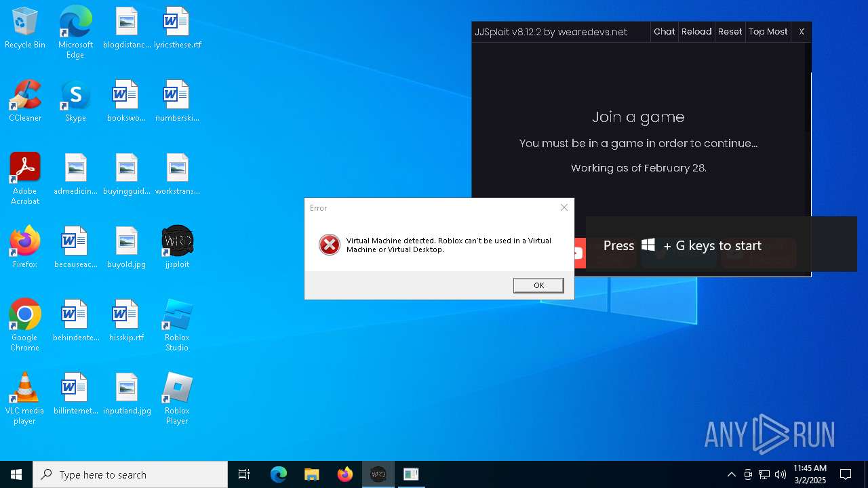Open the Recycle Bin desktop icon
Screen dimensions: 868x488
[x=25, y=28]
